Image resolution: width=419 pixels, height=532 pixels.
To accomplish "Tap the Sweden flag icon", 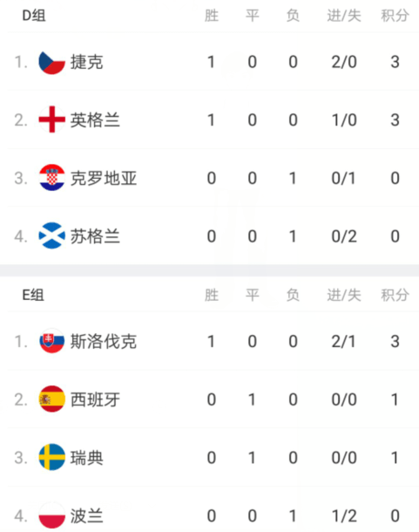I will (x=52, y=457).
